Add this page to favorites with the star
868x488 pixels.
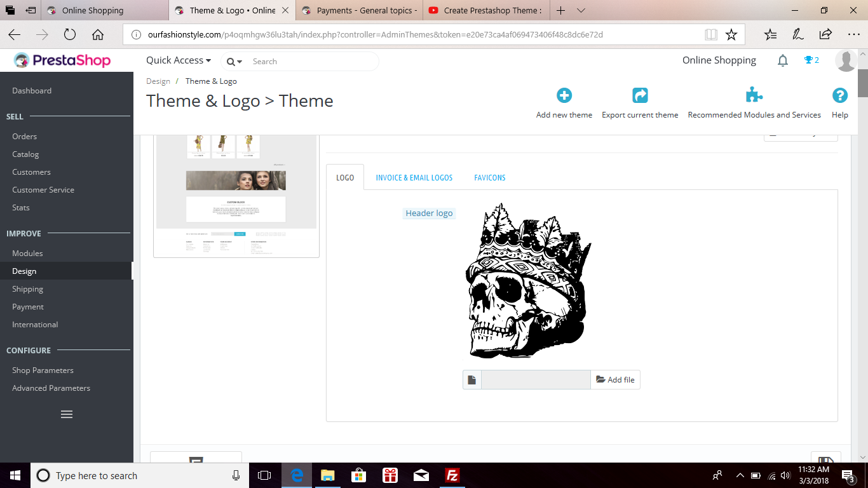pos(731,34)
